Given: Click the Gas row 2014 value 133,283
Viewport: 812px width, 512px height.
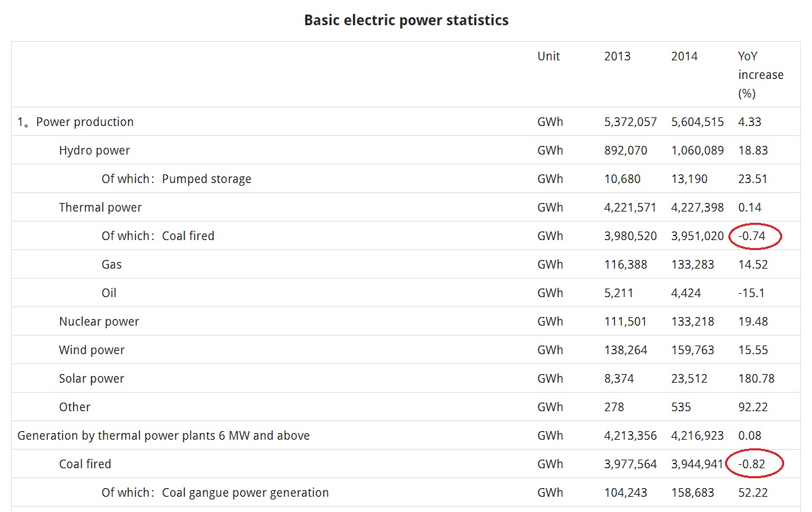Looking at the screenshot, I should [x=693, y=265].
